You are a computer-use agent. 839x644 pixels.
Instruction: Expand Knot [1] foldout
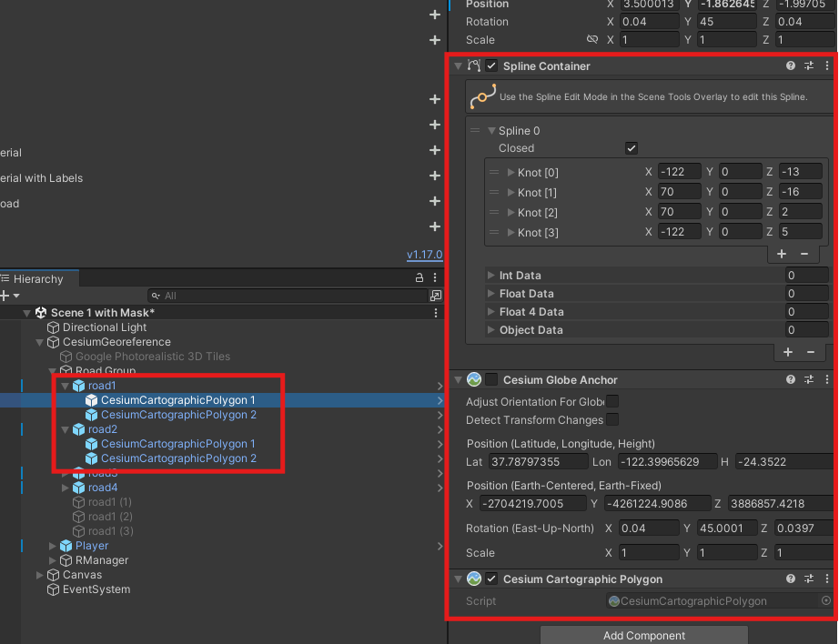tap(510, 192)
